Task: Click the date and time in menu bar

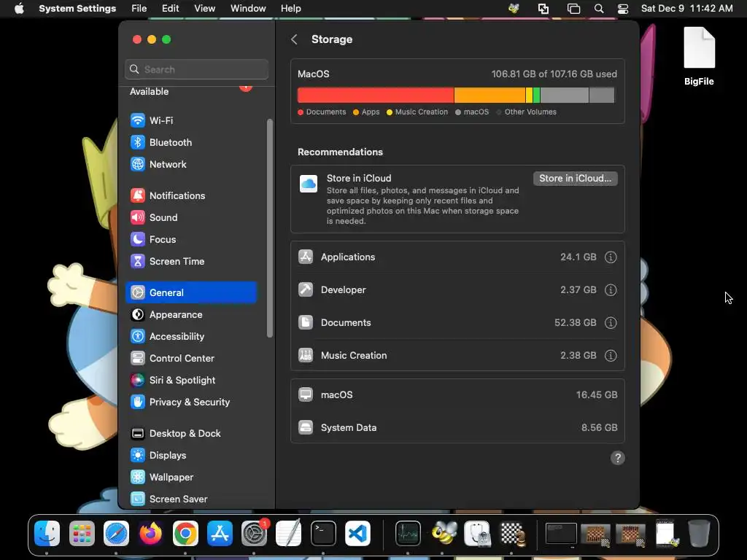Action: pos(686,9)
